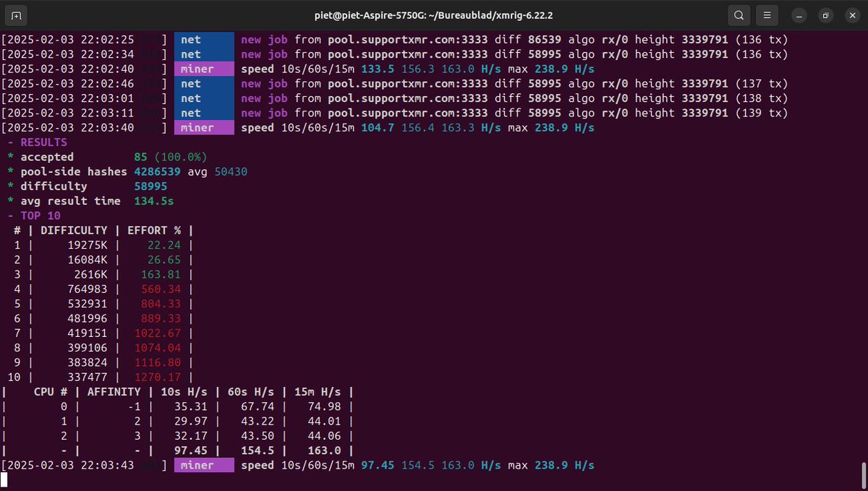This screenshot has width=868, height=491.
Task: Close the terminal window
Action: point(851,15)
